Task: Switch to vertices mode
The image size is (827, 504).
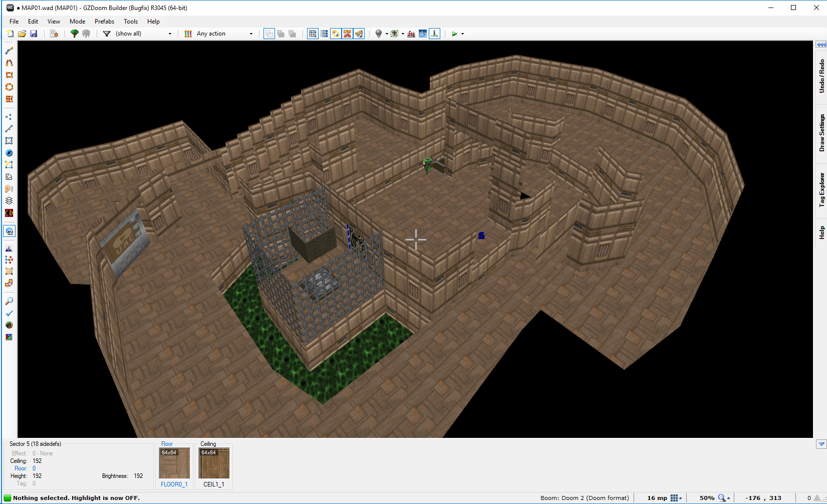Action: (x=9, y=117)
